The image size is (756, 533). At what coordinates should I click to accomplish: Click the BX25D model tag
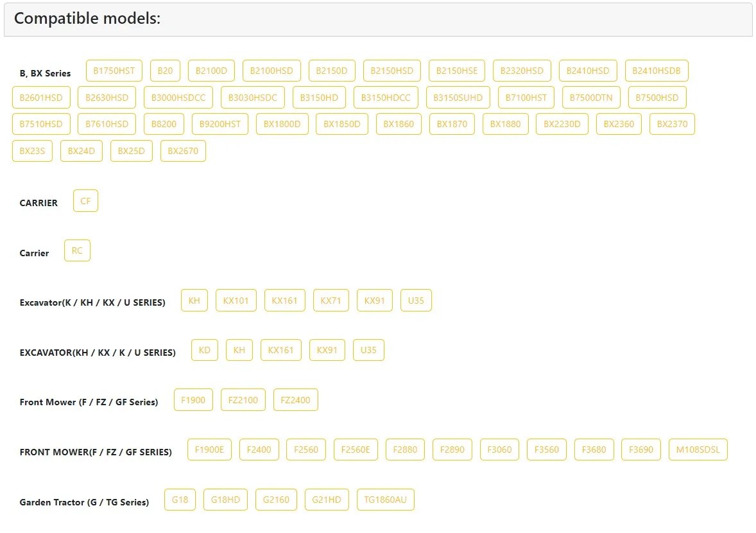(x=131, y=151)
